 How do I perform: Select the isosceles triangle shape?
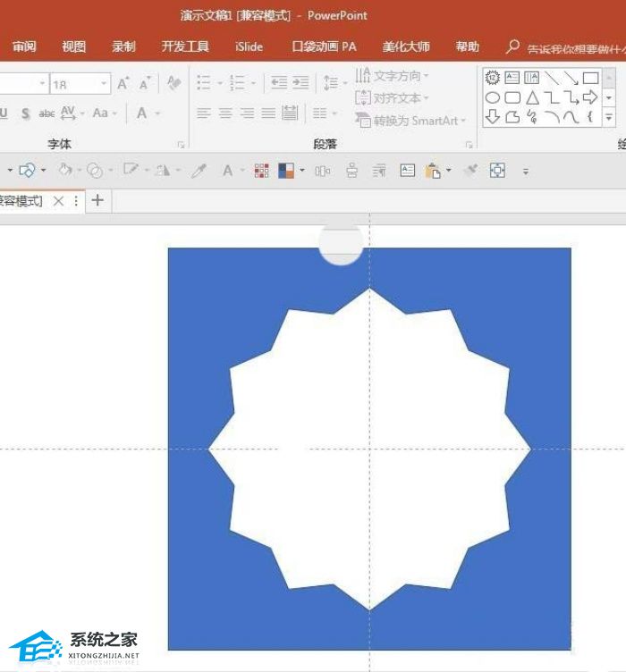(532, 97)
